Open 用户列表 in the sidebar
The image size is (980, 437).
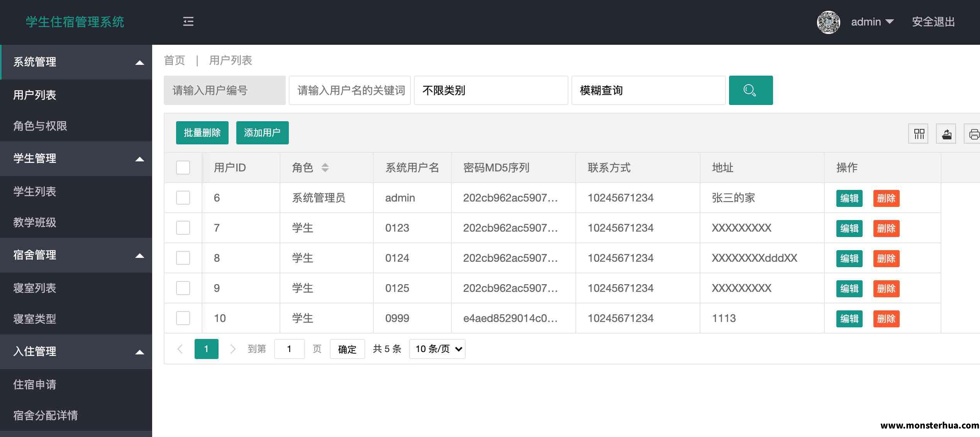76,95
